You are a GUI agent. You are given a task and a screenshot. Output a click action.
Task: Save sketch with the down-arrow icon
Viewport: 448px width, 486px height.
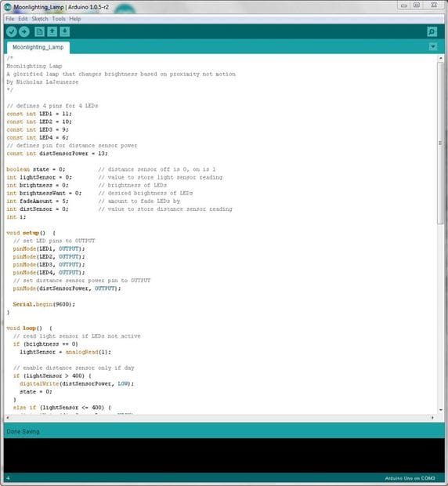click(65, 31)
